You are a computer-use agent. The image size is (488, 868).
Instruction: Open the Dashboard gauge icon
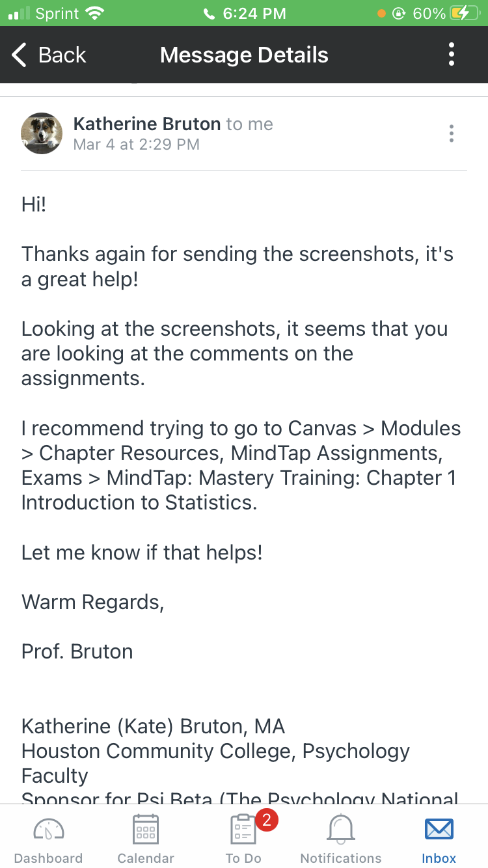pyautogui.click(x=48, y=830)
